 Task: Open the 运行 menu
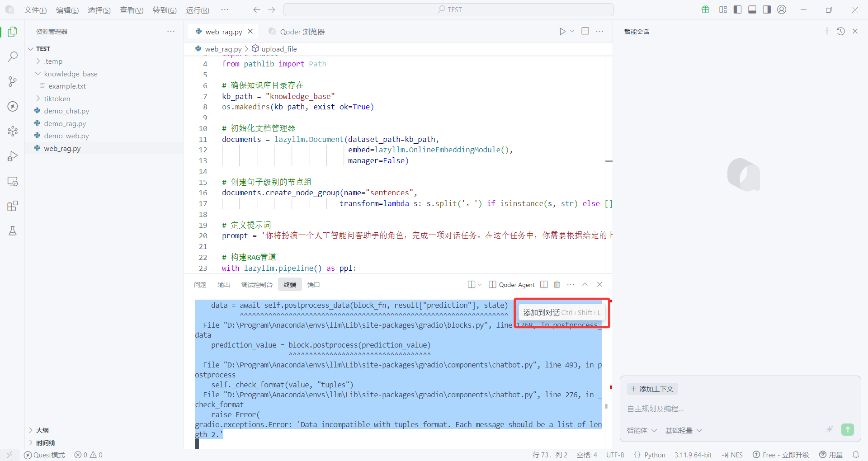click(x=198, y=10)
